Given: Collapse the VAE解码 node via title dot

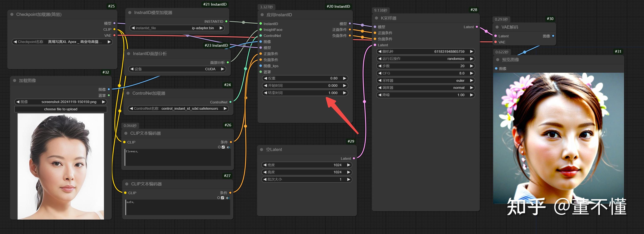Looking at the screenshot, I should tap(497, 27).
